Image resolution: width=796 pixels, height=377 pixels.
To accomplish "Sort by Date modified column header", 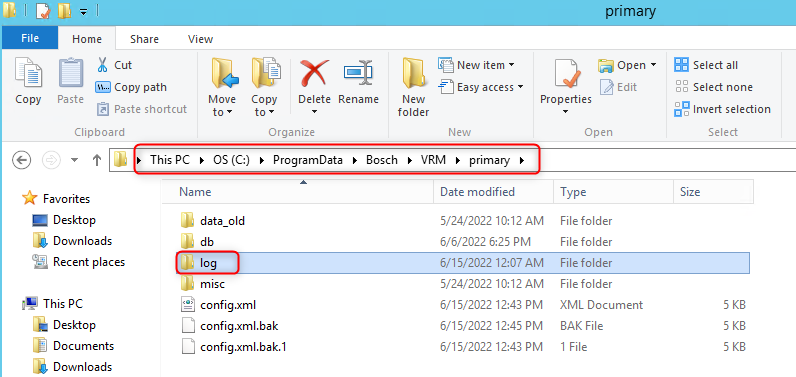I will pyautogui.click(x=493, y=192).
